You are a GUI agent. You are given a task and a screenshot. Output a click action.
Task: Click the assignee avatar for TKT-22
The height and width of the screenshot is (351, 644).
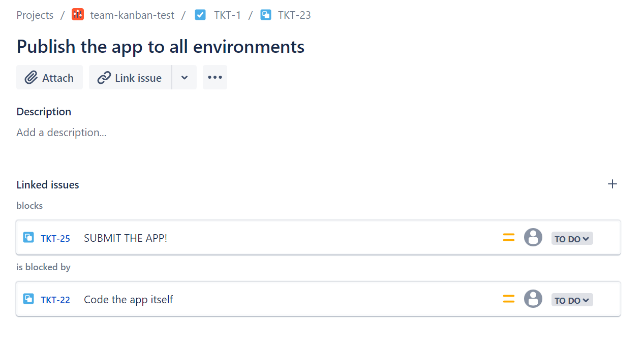click(x=533, y=299)
